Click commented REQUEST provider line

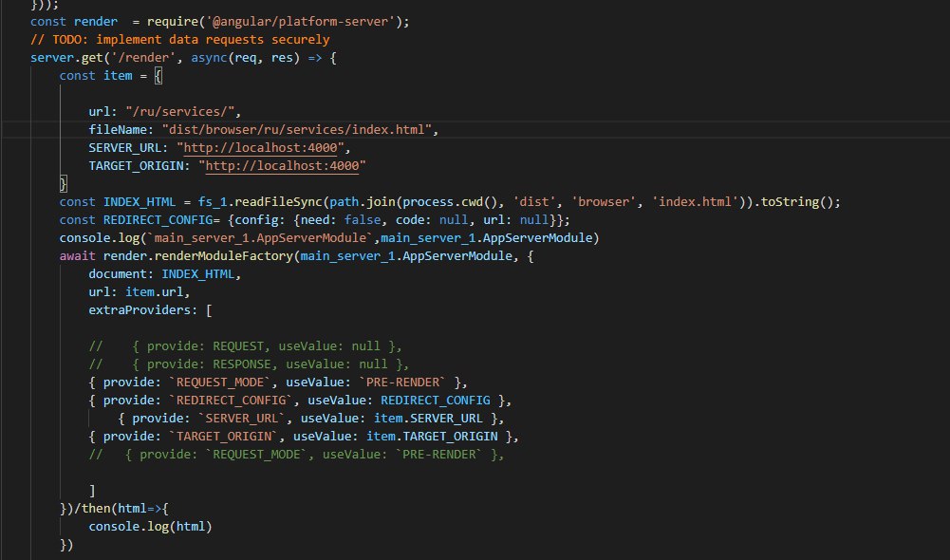pyautogui.click(x=246, y=346)
